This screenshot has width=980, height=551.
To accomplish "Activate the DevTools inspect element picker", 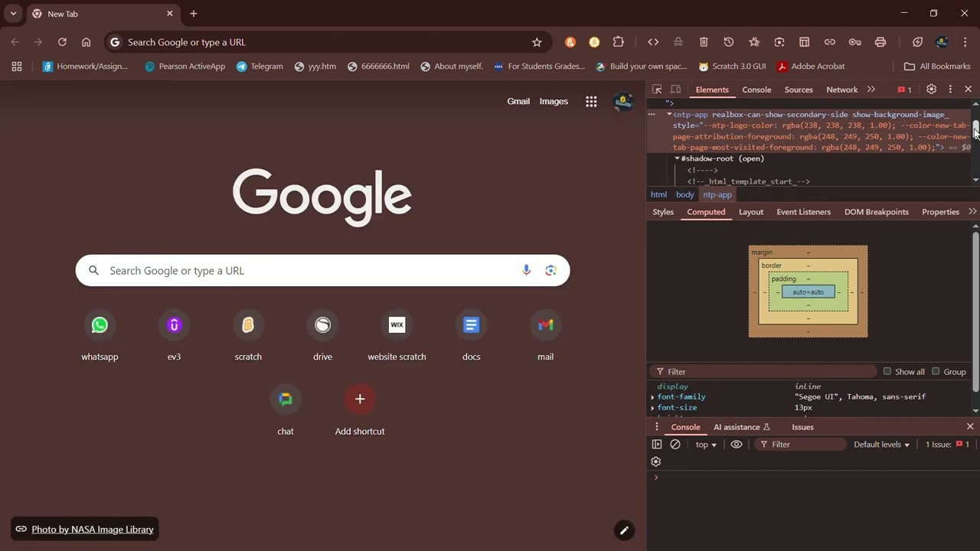I will (x=657, y=90).
